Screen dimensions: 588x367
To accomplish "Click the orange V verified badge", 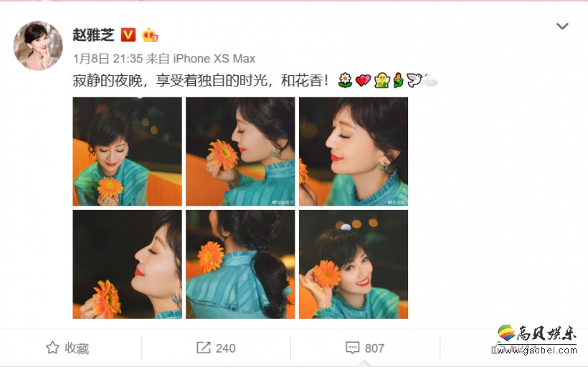I will click(x=128, y=35).
